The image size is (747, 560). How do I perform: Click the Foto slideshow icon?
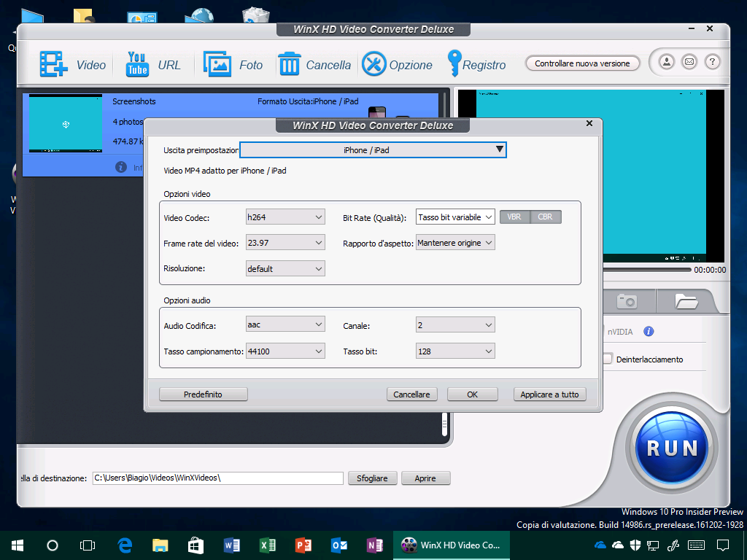pos(217,64)
